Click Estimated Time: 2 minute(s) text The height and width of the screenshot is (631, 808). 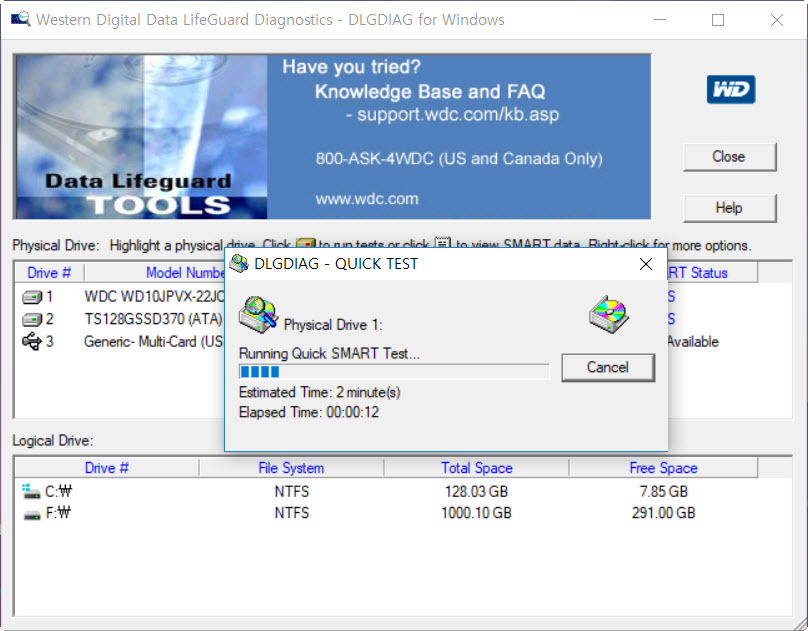coord(319,393)
